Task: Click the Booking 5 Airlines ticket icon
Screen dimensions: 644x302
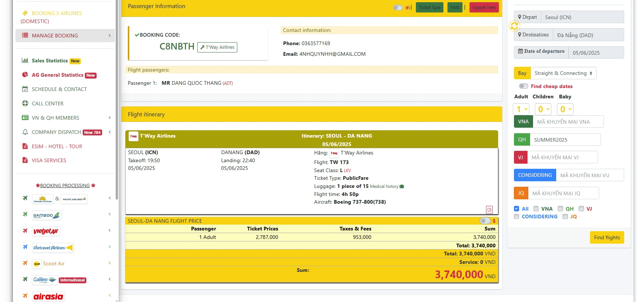Action: pyautogui.click(x=25, y=13)
